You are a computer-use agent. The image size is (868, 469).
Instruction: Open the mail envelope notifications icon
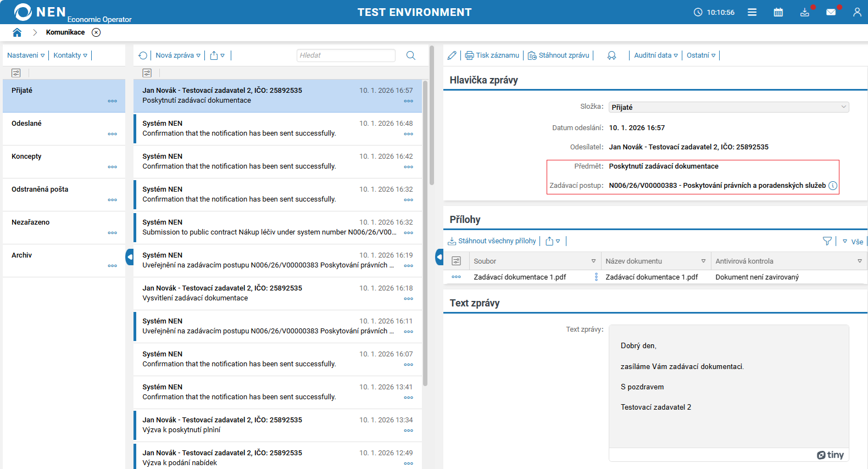(831, 12)
